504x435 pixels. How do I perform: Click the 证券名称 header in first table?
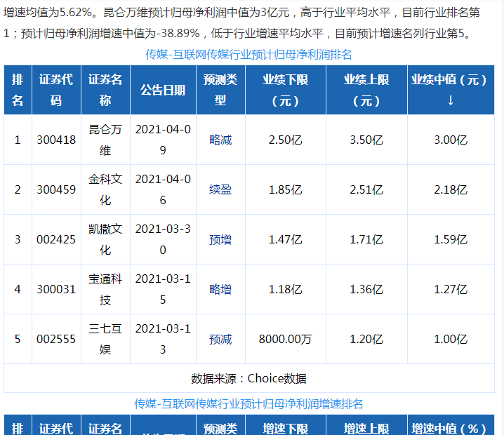point(105,90)
